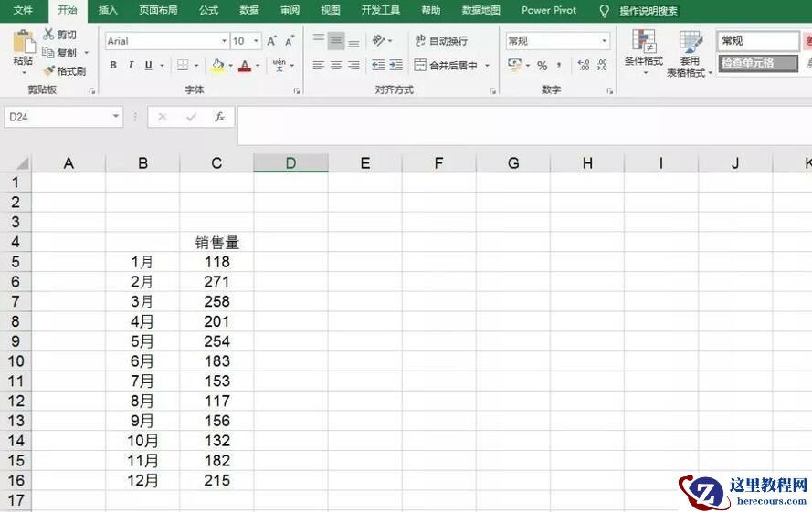812x512 pixels.
Task: Open the Name Box dropdown arrow
Action: tap(116, 117)
